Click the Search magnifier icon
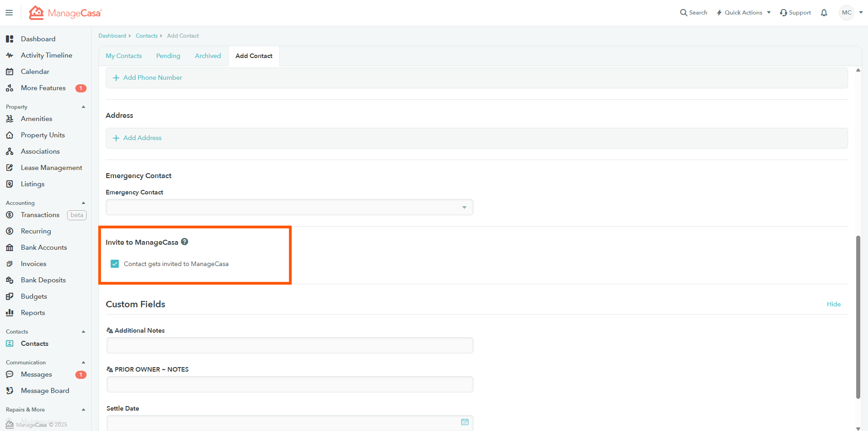 [683, 13]
